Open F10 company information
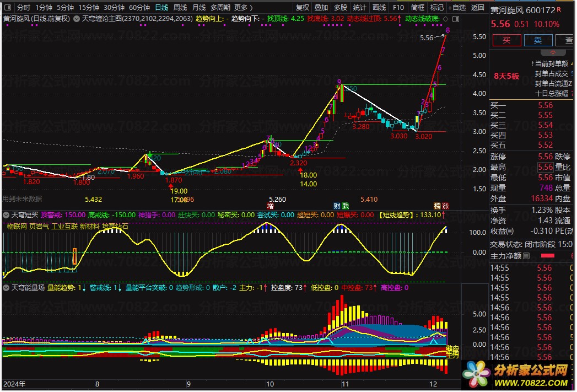 [x=398, y=7]
